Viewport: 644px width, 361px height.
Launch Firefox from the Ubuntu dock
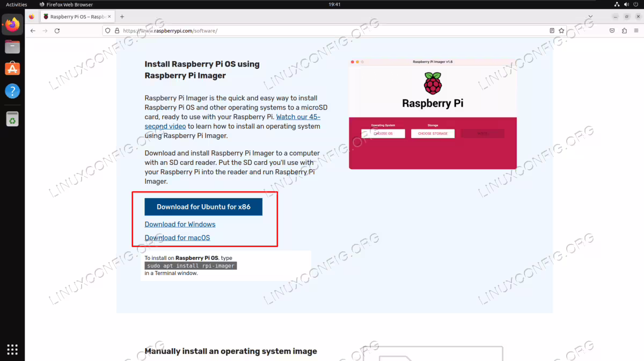12,24
